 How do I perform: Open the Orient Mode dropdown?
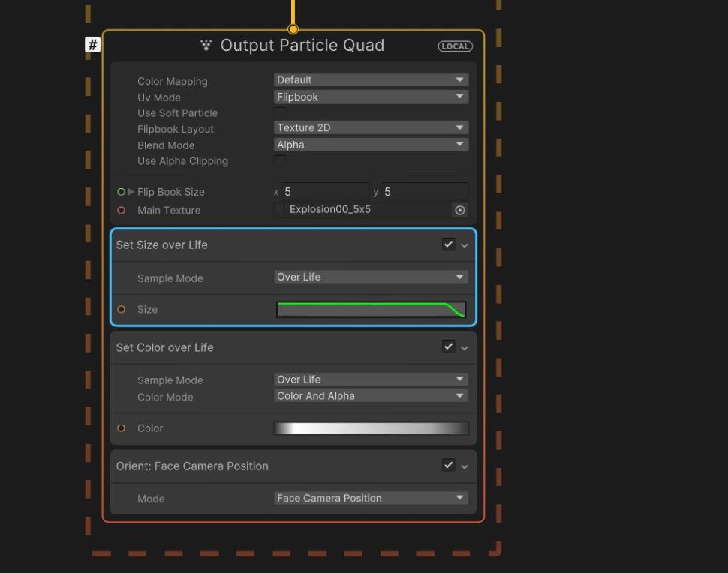tap(371, 498)
